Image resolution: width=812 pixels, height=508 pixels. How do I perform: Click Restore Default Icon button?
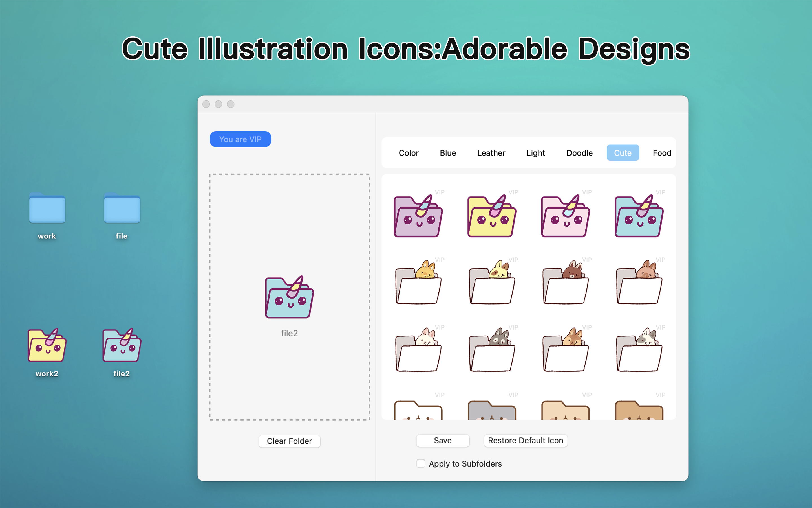point(526,440)
